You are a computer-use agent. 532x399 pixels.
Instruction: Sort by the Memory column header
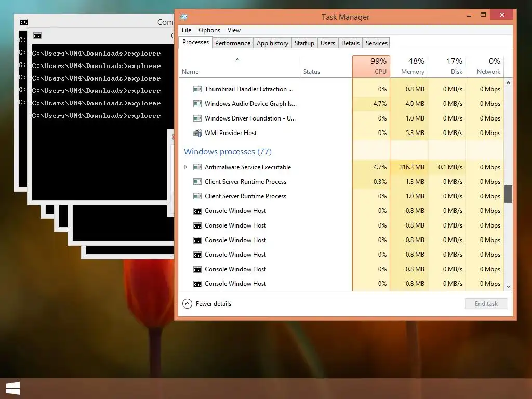click(409, 66)
